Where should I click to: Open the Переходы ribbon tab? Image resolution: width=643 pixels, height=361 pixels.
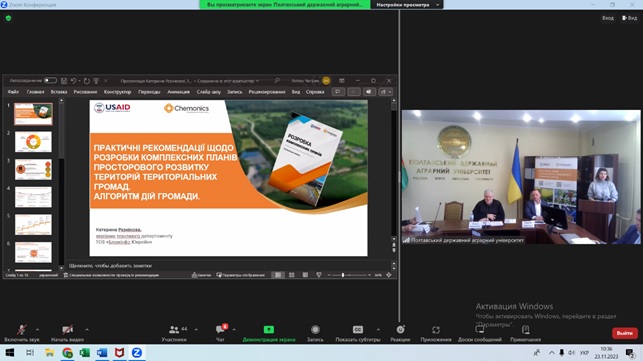(149, 92)
